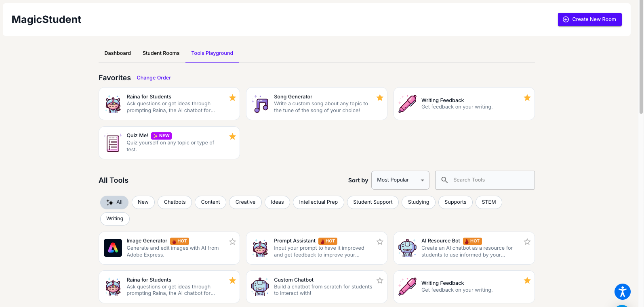Click the Song Generator music note icon
Viewport: 644px width, 307px height.
point(261,104)
